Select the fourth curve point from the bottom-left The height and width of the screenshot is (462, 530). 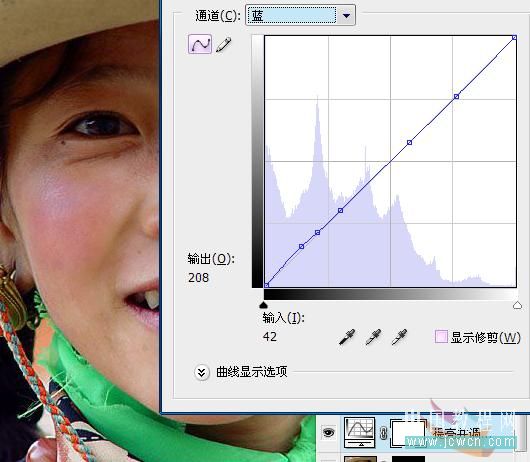click(409, 143)
